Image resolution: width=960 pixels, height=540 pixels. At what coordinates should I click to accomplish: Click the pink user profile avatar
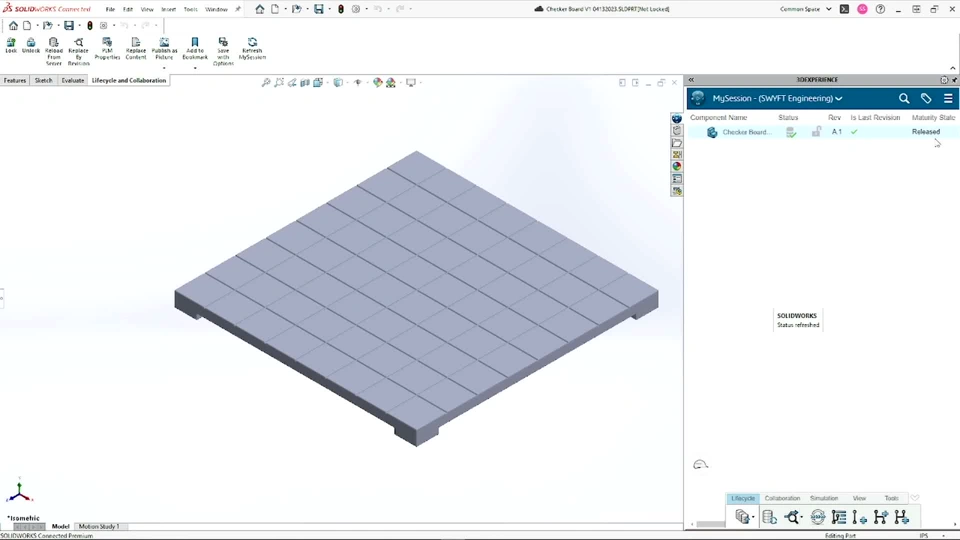click(x=862, y=9)
